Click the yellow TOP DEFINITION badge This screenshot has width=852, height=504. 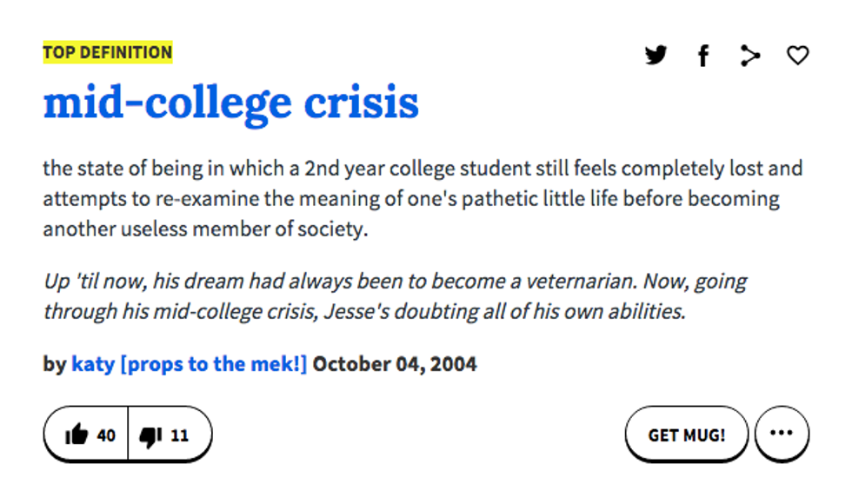[108, 52]
